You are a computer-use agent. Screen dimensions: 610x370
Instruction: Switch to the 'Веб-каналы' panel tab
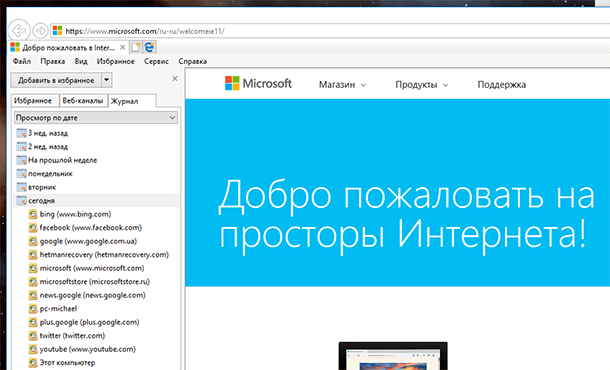click(x=83, y=100)
